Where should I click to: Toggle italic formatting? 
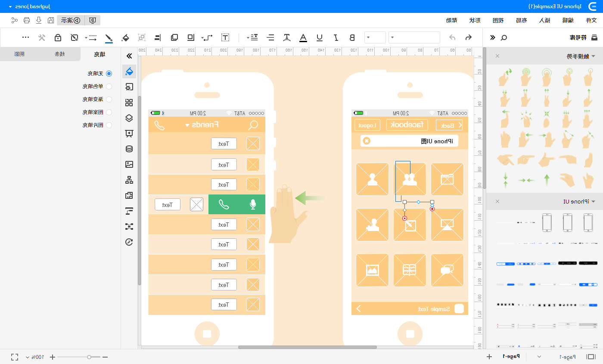click(x=336, y=37)
